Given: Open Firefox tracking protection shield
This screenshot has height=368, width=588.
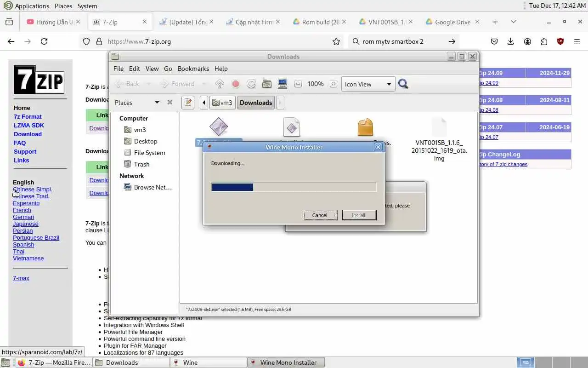Looking at the screenshot, I should (x=86, y=41).
